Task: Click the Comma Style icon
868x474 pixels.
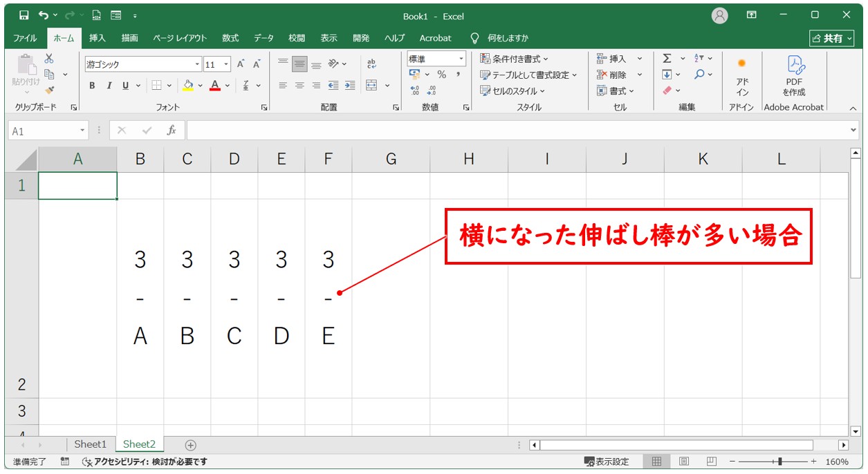Action: pos(458,75)
